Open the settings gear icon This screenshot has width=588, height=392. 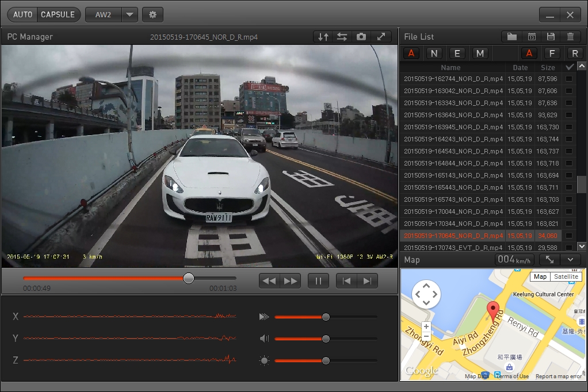coord(152,15)
